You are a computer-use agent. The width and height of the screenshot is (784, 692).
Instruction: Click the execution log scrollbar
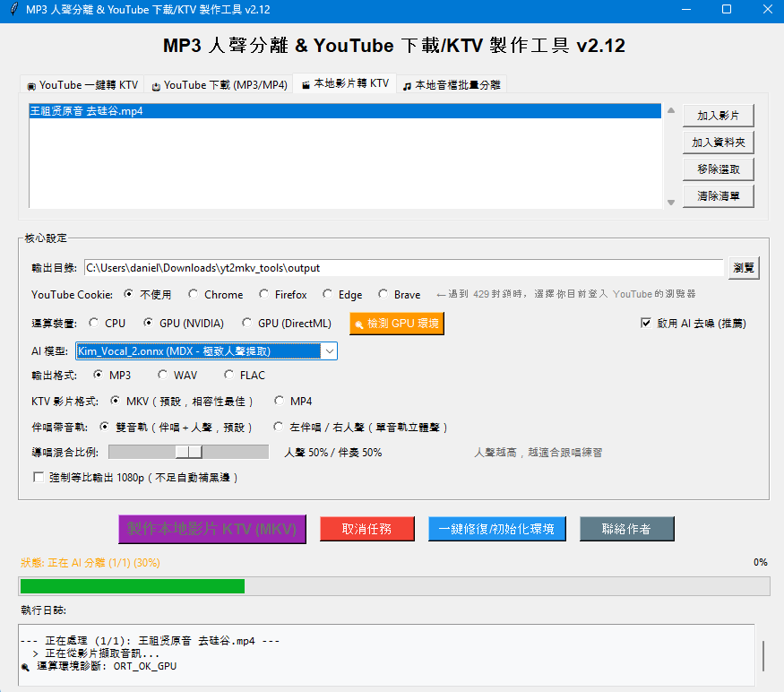tap(763, 656)
